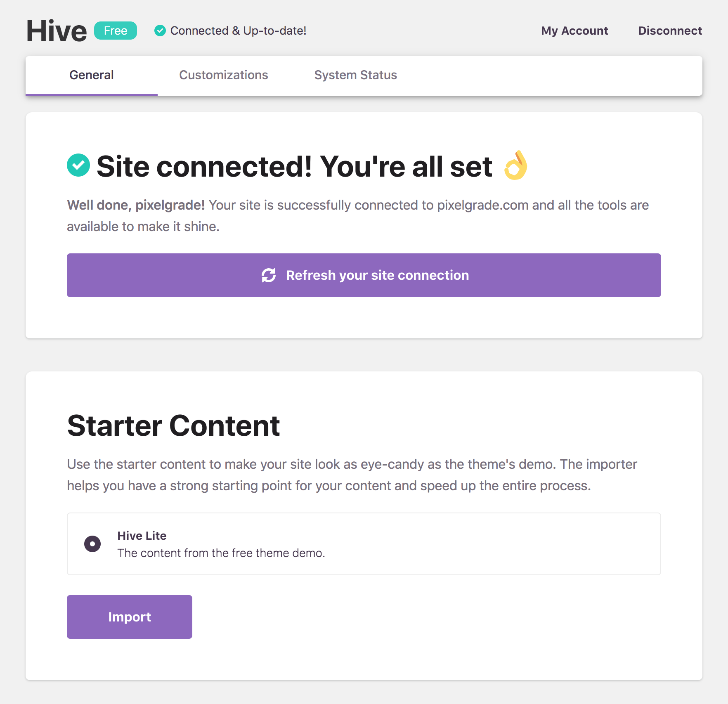
Task: Click the circular arrows refresh icon
Action: point(269,275)
